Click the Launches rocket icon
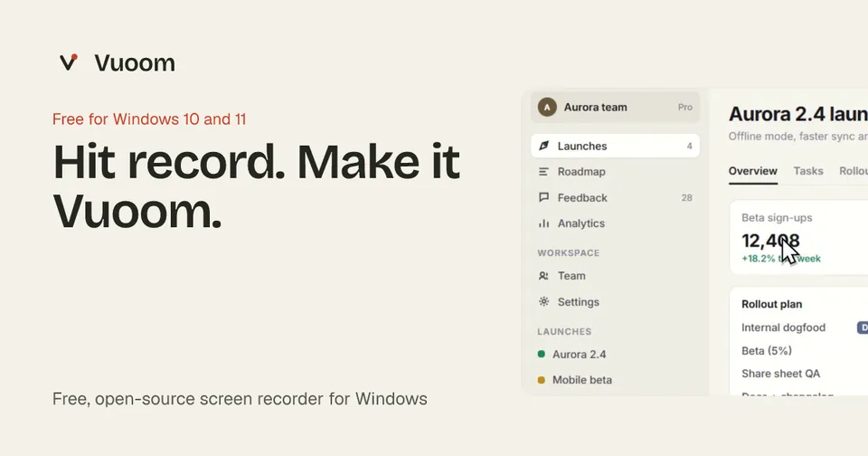 tap(543, 146)
